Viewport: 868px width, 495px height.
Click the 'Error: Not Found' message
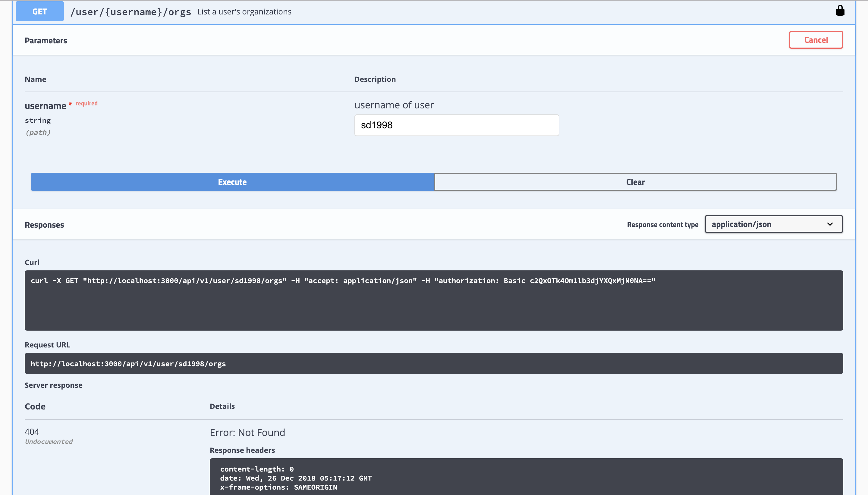tap(247, 432)
